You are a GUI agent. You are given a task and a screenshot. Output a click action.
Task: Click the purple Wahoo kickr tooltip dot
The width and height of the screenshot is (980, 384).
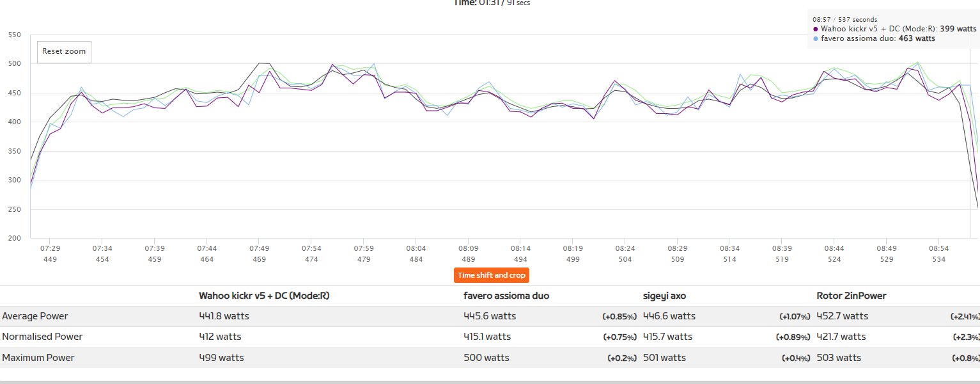pyautogui.click(x=815, y=29)
